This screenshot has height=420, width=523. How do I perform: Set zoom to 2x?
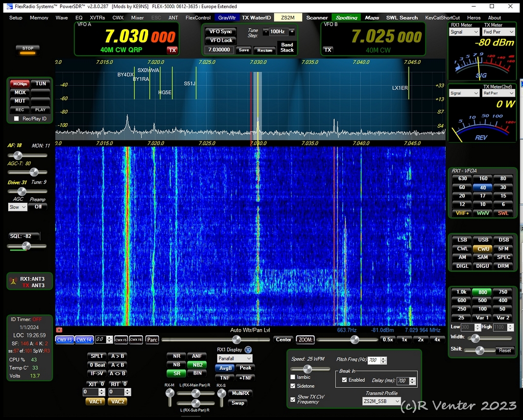[421, 340]
